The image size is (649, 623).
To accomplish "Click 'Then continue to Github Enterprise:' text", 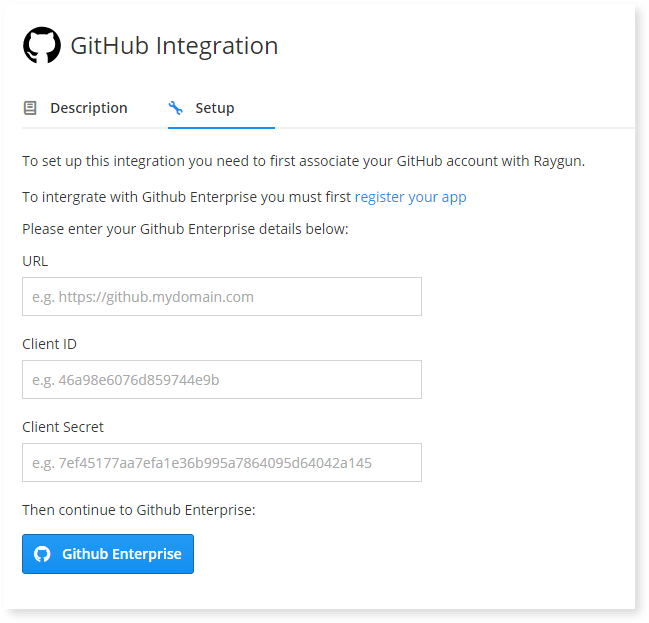I will click(x=139, y=510).
